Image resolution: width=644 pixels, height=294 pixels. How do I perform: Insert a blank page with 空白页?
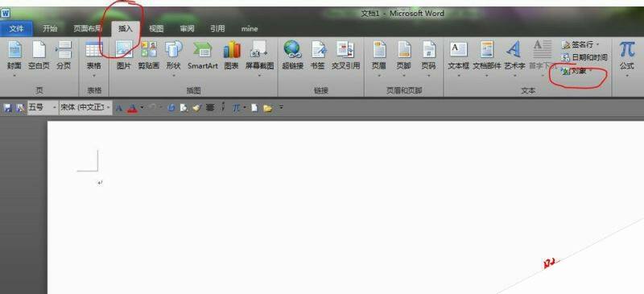(39, 56)
